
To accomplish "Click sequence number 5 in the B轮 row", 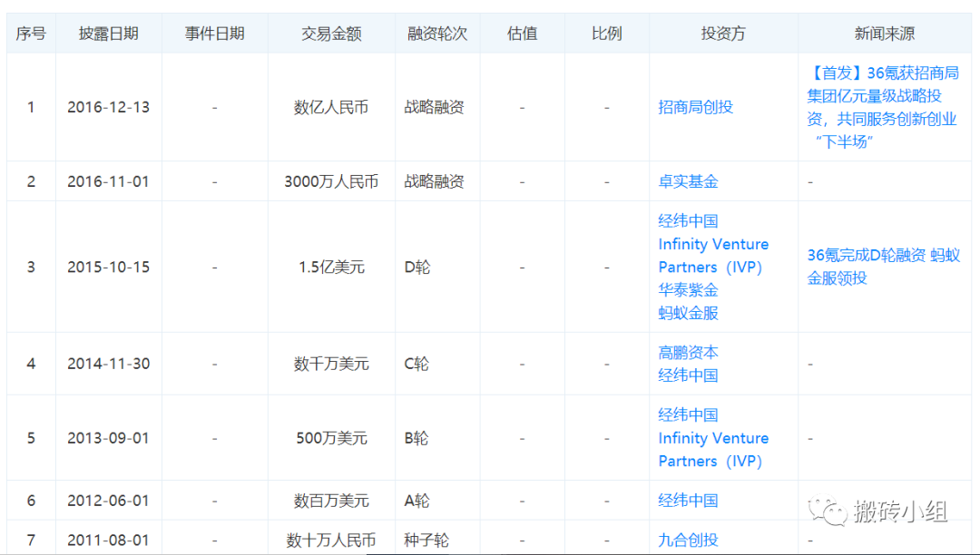I will 31,438.
